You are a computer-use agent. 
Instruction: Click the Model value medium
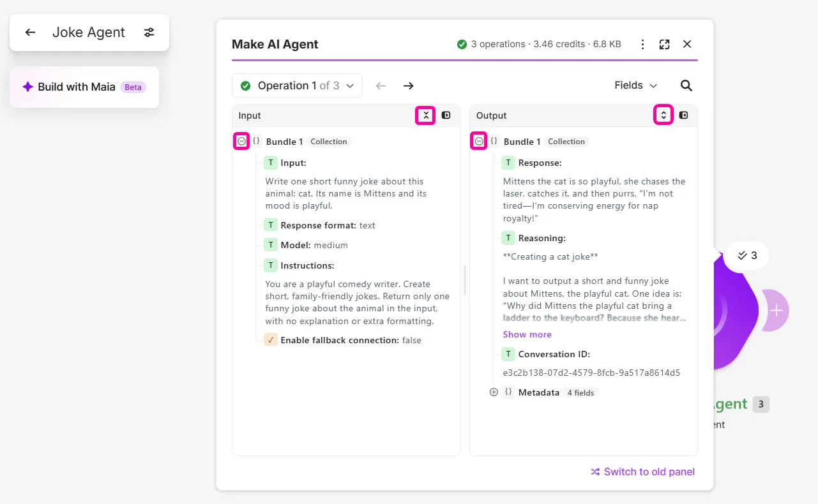coord(331,245)
